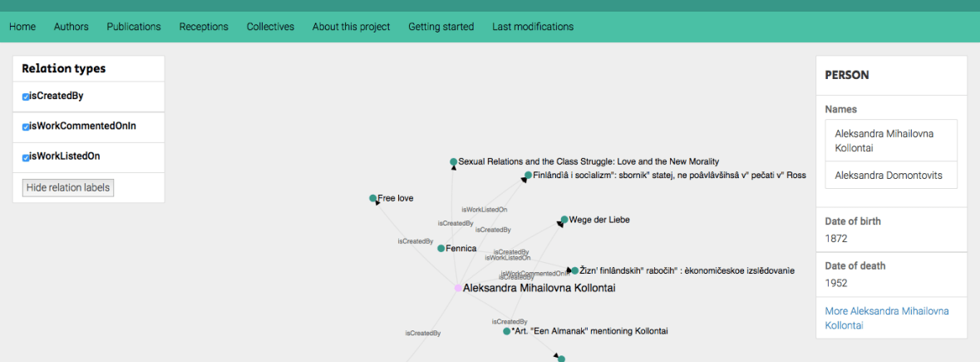Select the Fennica node circle
The width and height of the screenshot is (980, 362).
[441, 248]
